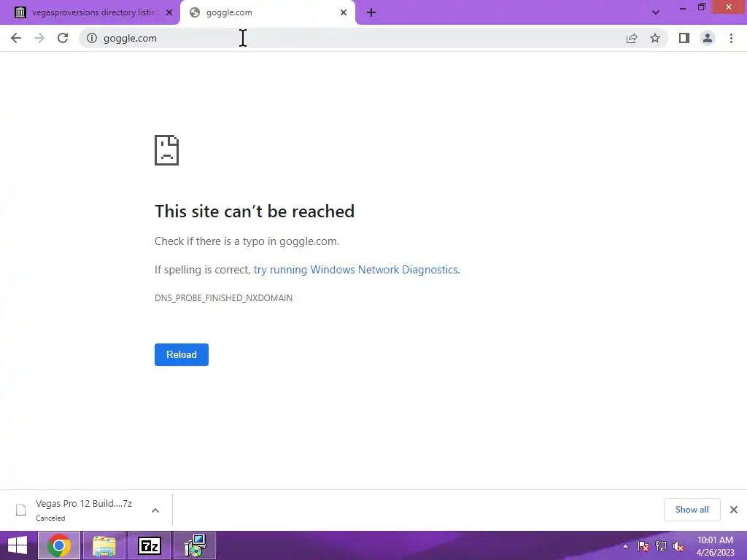The height and width of the screenshot is (560, 747).
Task: Bookmark this tab with the star icon
Action: click(655, 38)
